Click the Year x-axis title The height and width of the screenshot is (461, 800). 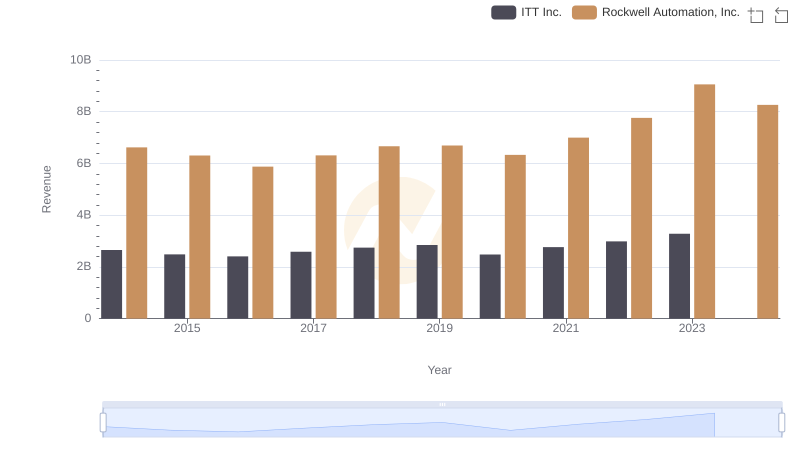[x=440, y=370]
